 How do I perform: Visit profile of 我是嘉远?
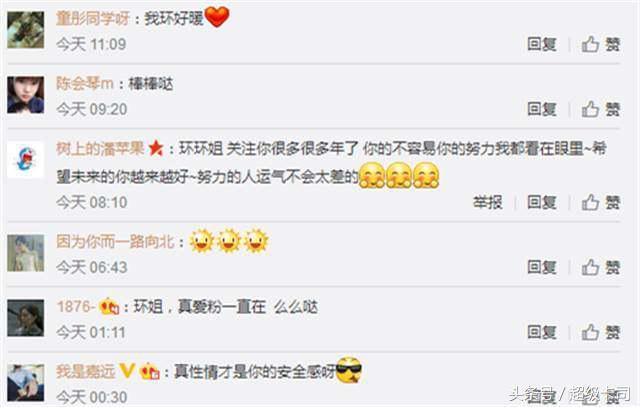tap(86, 371)
